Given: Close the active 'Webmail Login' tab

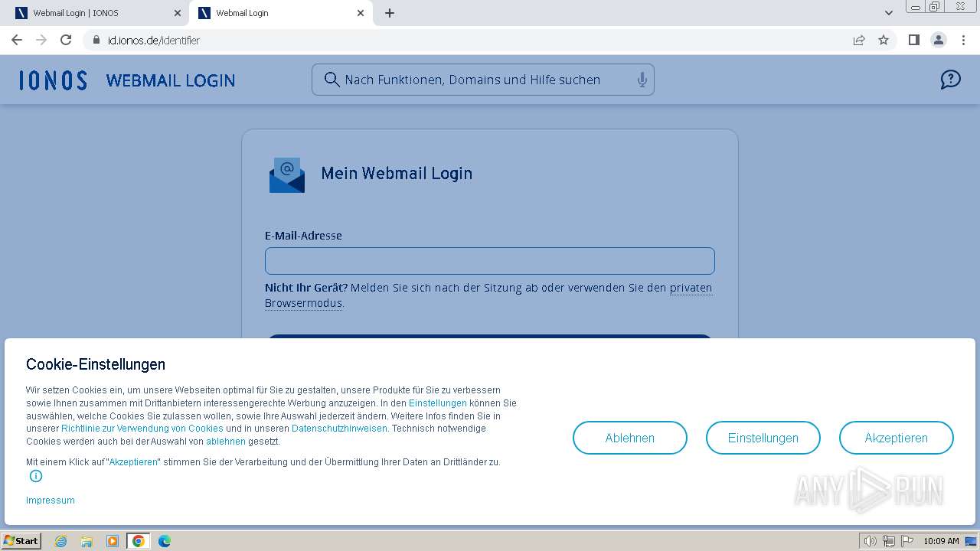Looking at the screenshot, I should click(x=361, y=13).
